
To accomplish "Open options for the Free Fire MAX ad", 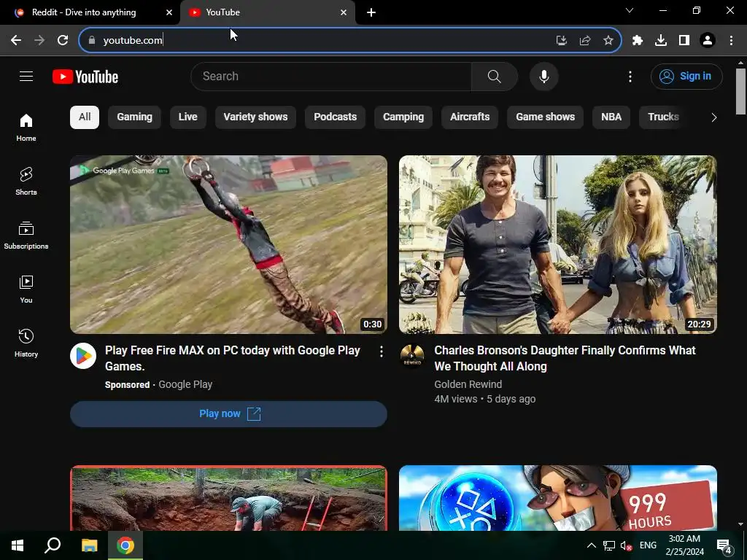I will point(381,351).
